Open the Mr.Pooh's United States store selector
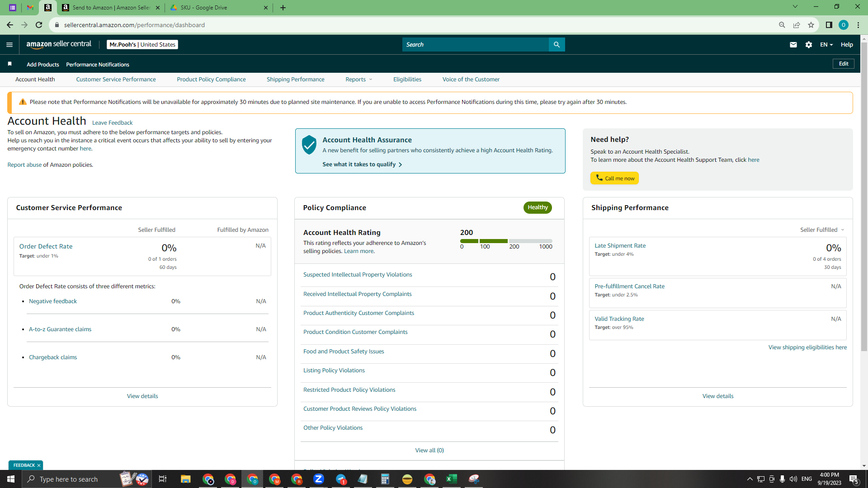Image resolution: width=868 pixels, height=488 pixels. (142, 45)
